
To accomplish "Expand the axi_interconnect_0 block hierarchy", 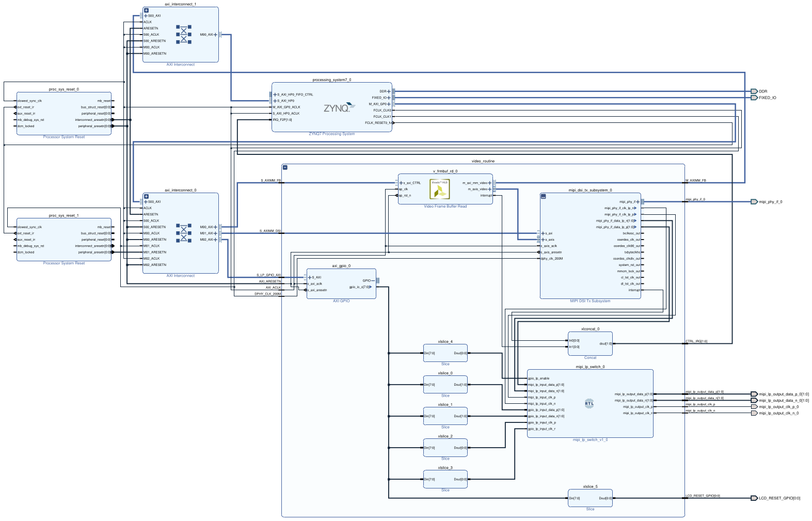I will pos(146,197).
